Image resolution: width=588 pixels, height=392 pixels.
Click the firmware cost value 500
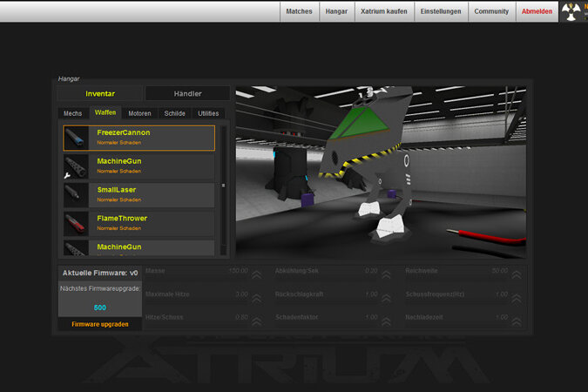tap(100, 308)
